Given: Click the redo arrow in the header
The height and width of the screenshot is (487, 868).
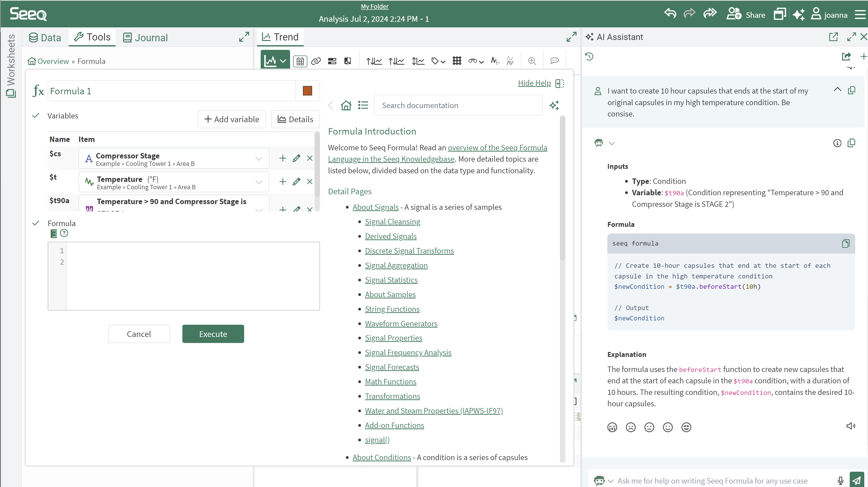Looking at the screenshot, I should [689, 14].
